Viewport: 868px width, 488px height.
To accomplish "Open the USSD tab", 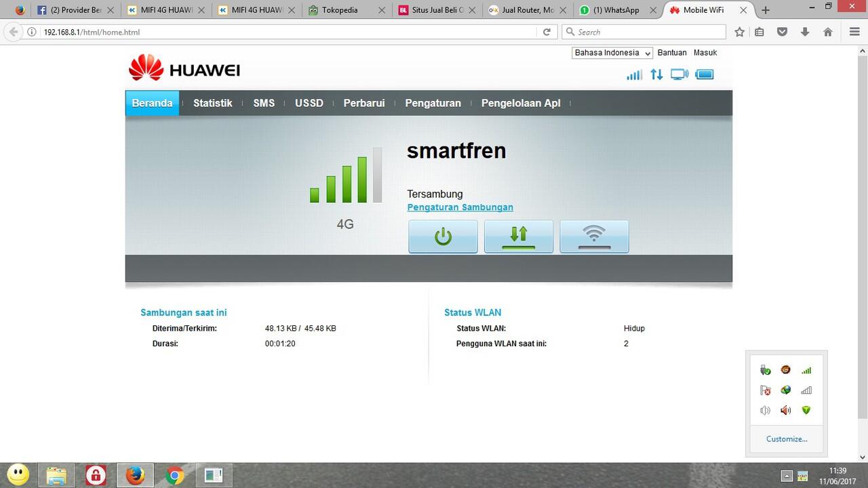I will (x=309, y=103).
